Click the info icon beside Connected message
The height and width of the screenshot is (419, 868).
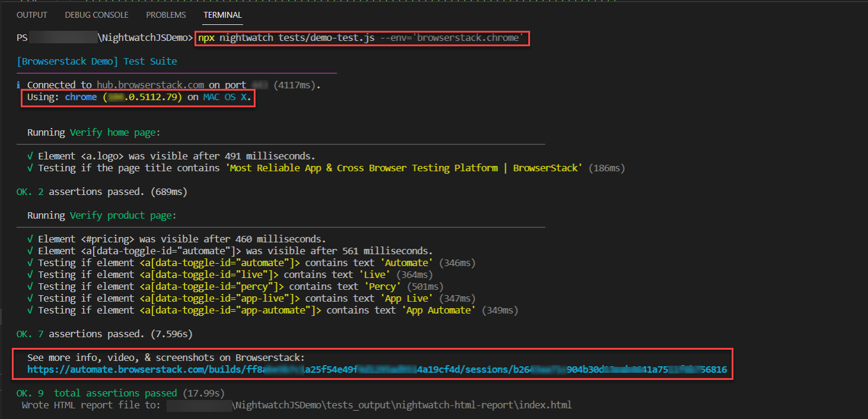(18, 84)
